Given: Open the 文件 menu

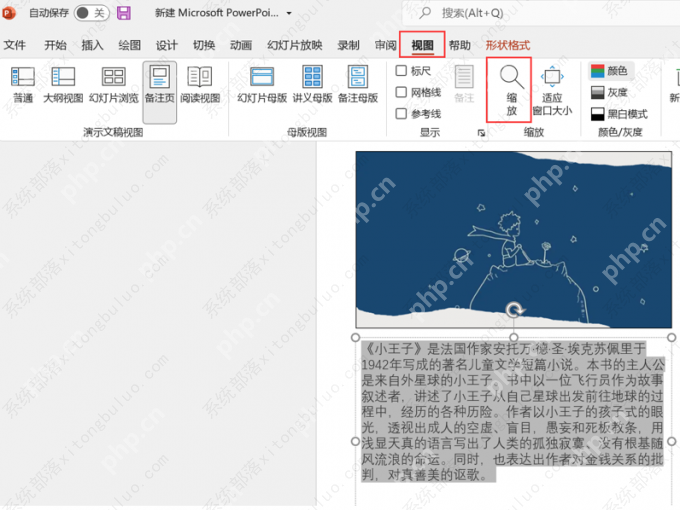Looking at the screenshot, I should pyautogui.click(x=15, y=45).
